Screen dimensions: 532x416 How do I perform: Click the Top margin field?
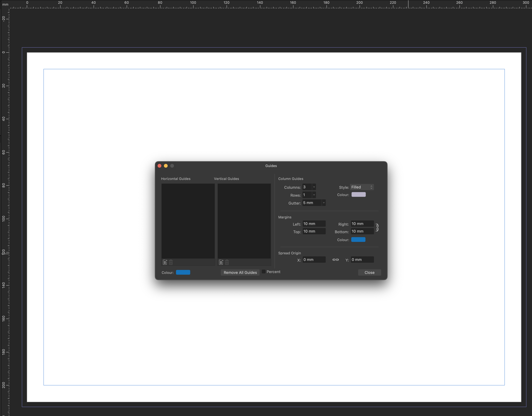click(x=314, y=231)
